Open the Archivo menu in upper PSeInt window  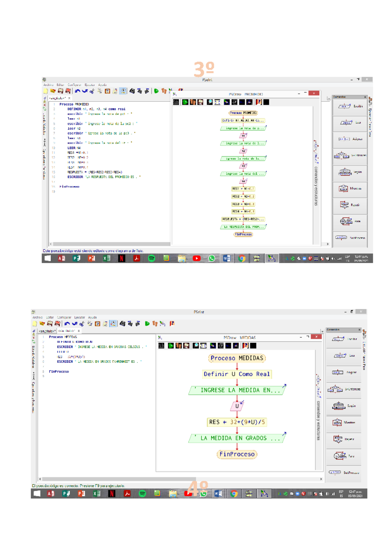[x=48, y=85]
